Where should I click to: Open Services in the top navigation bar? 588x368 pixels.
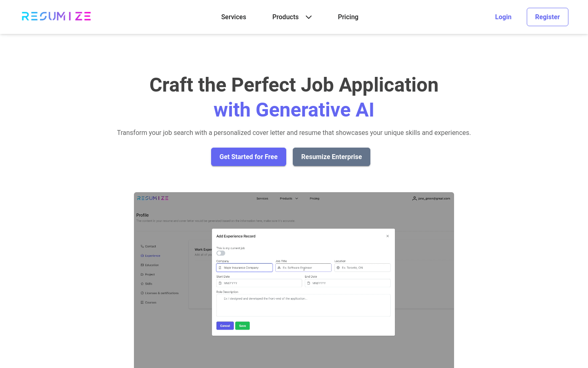[234, 17]
